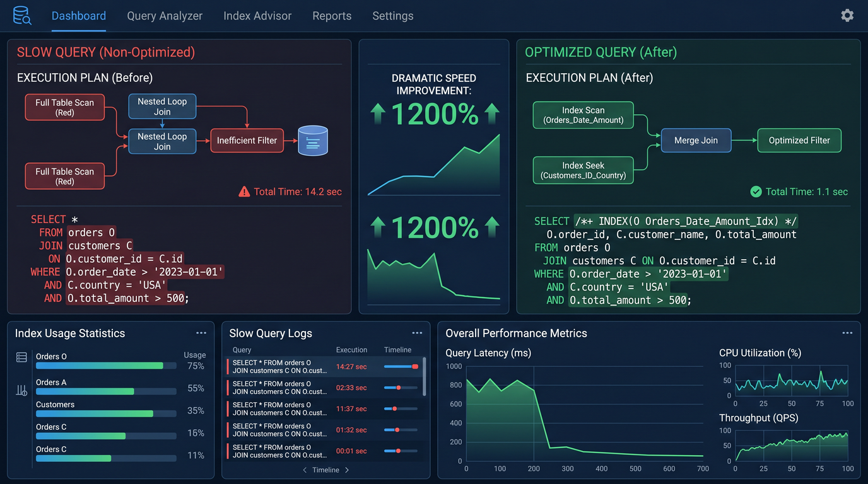Click the index columns icon below table icon

[21, 391]
